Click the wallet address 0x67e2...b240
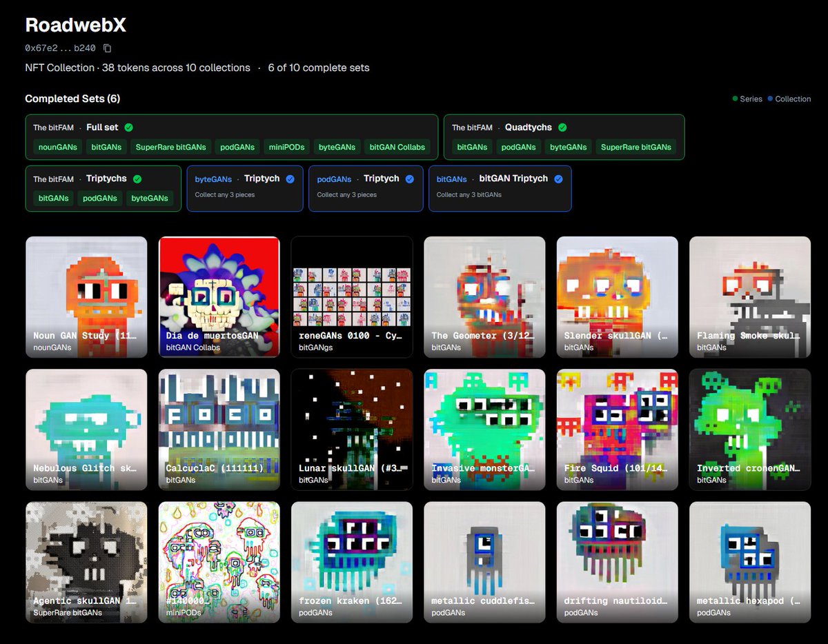 click(x=61, y=48)
